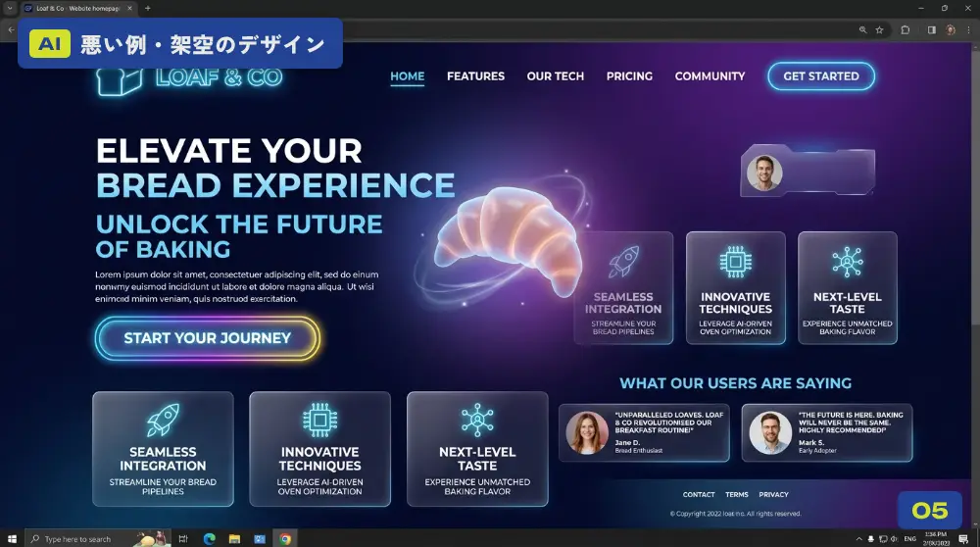980x547 pixels.
Task: Click the Unparalleled Loaves testimonial quote
Action: tap(668, 423)
